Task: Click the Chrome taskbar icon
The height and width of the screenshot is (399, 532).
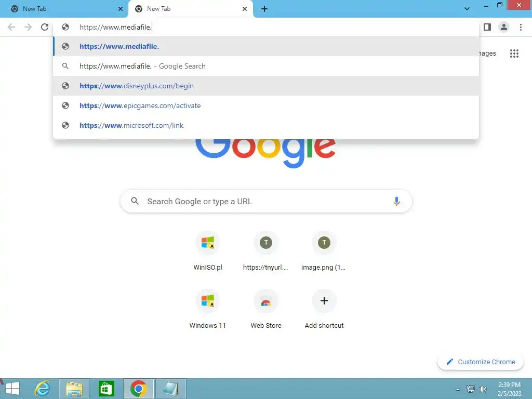Action: tap(138, 389)
